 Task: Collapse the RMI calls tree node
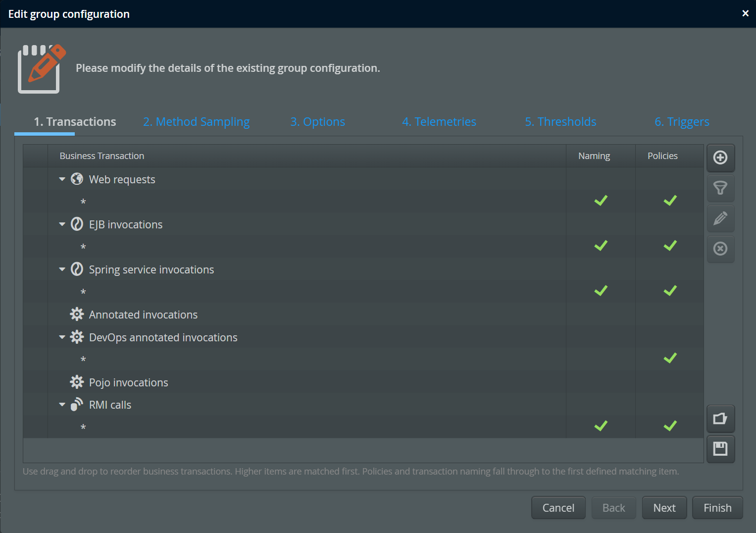62,405
